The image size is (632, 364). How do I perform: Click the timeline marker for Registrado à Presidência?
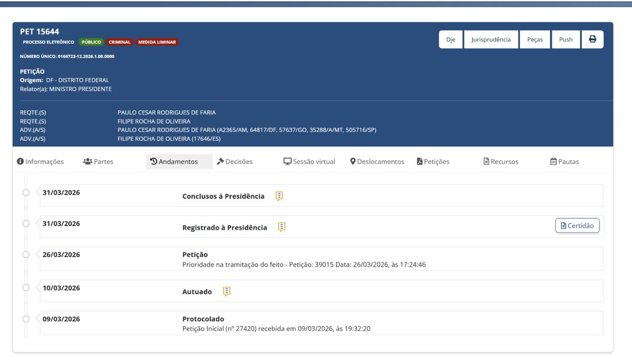click(26, 224)
